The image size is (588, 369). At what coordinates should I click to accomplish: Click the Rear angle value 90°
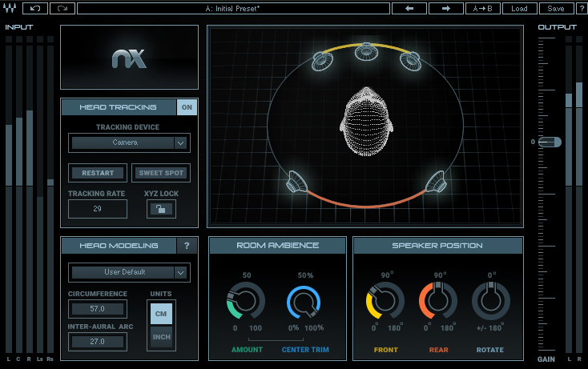440,275
